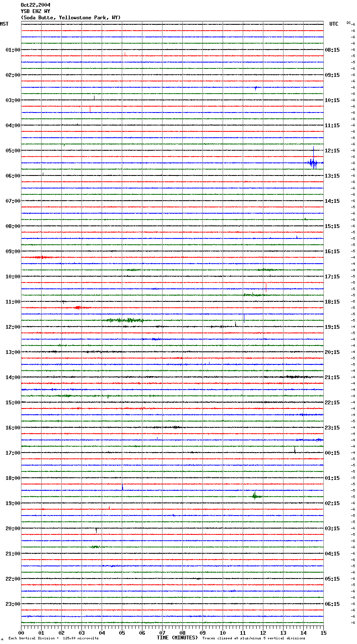Click the "09:00" MST time label
Screen dimensions: 357x644
13,251
